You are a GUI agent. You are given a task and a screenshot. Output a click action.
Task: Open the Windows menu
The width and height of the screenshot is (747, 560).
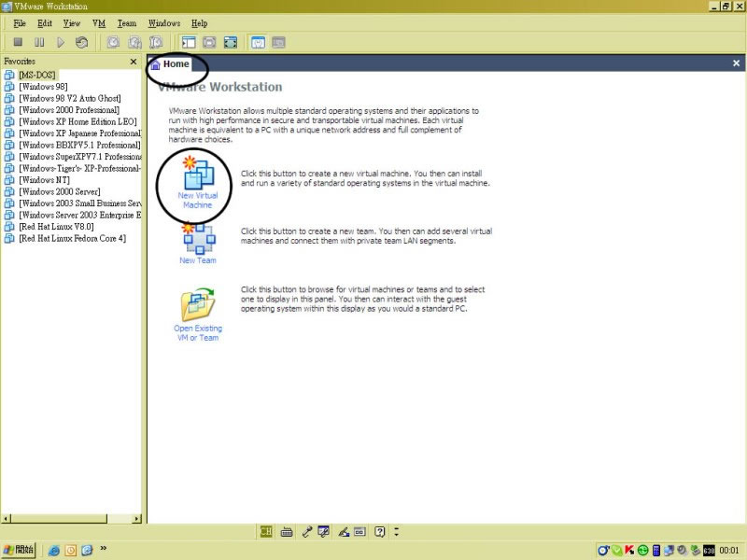164,23
